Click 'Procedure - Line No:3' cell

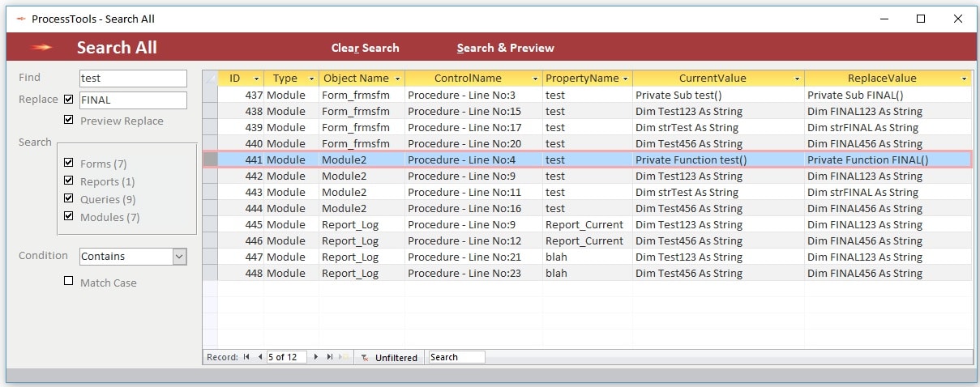473,95
